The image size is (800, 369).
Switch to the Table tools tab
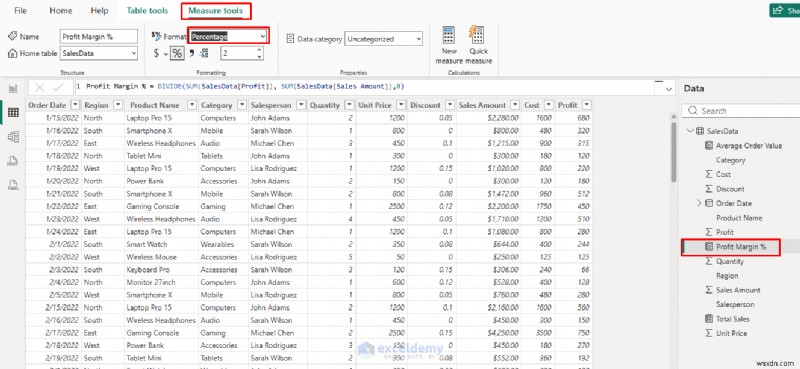click(x=147, y=11)
